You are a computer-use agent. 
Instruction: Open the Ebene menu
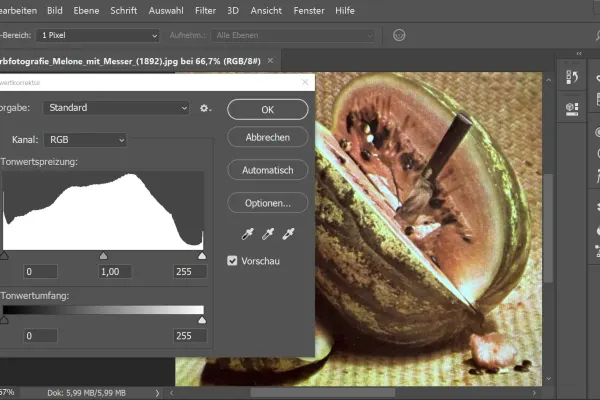(86, 11)
